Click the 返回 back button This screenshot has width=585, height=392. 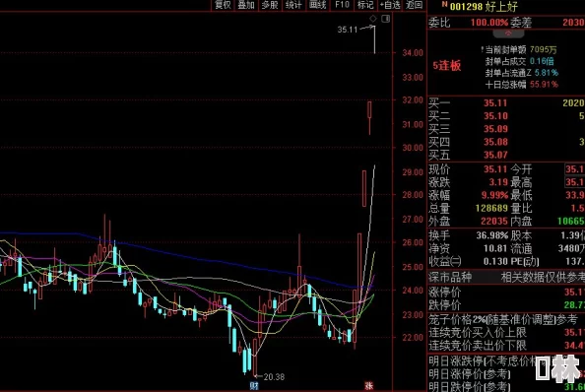click(x=414, y=5)
